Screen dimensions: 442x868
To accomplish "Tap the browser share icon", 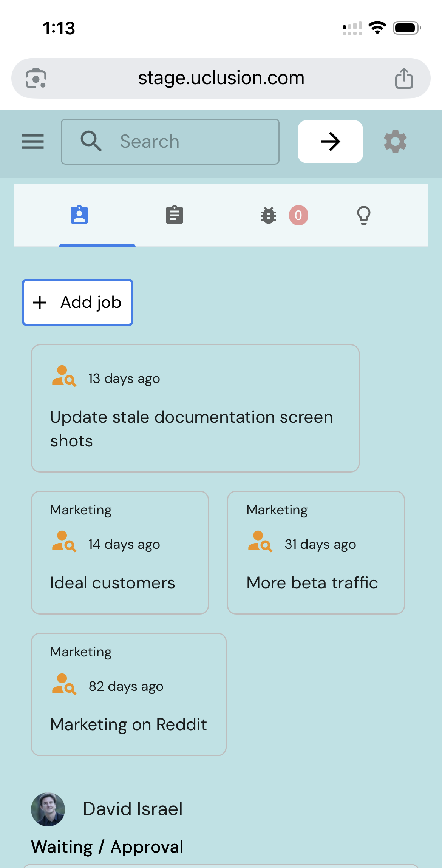I will pos(404,79).
